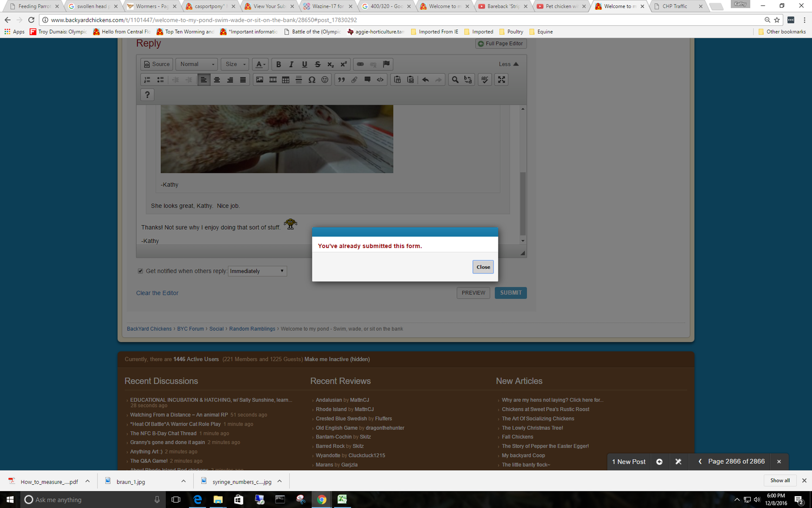Maximize the editor with the fullscreen icon
The height and width of the screenshot is (508, 812).
[x=502, y=80]
